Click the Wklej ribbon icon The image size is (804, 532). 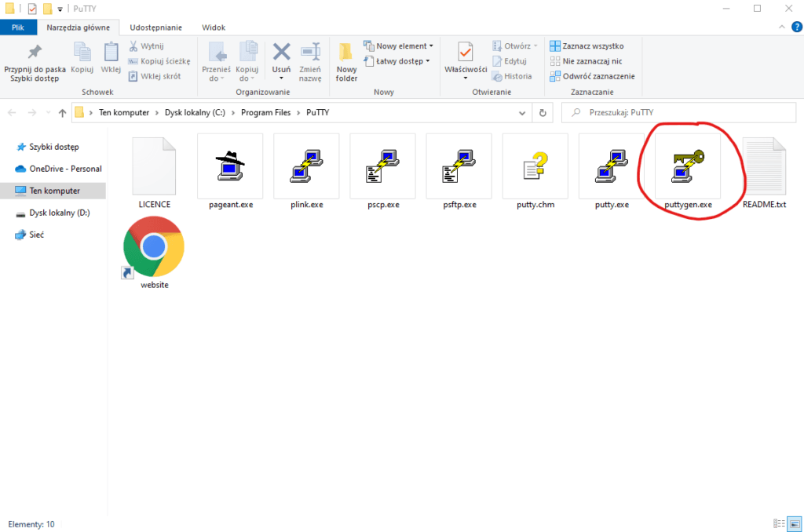click(x=111, y=58)
